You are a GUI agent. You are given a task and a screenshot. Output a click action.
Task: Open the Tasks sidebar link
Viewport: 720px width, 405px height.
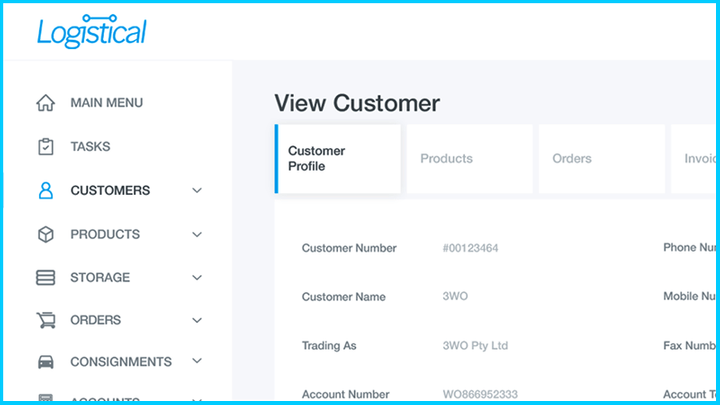90,147
